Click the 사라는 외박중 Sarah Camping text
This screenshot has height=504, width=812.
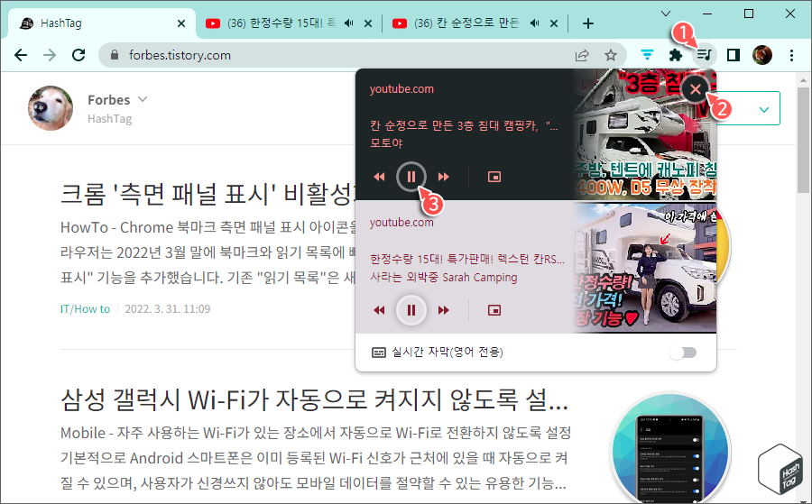pyautogui.click(x=443, y=278)
